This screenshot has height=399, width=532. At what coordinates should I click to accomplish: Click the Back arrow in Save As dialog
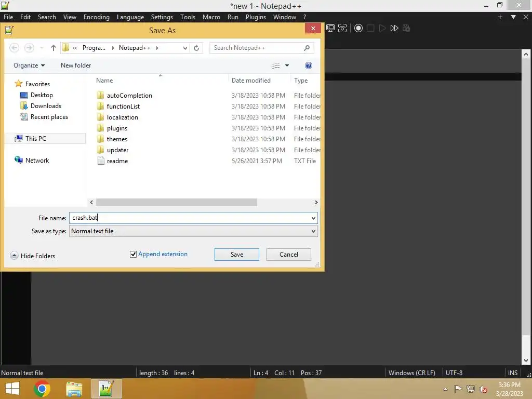[14, 48]
